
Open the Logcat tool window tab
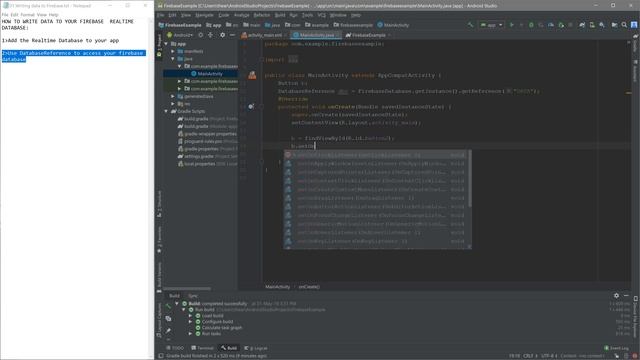tap(256, 348)
